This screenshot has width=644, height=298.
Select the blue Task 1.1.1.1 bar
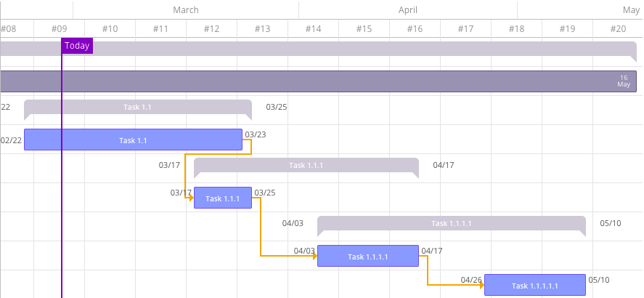click(x=367, y=256)
